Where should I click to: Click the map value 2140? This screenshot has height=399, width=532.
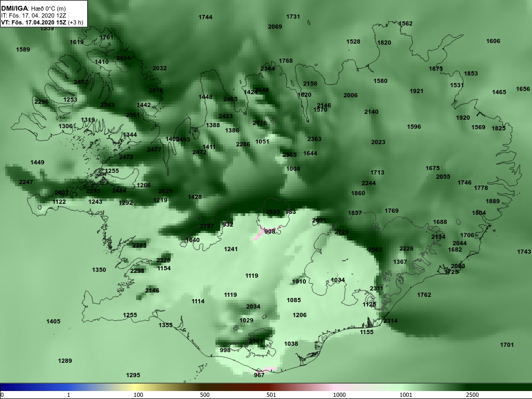tap(371, 112)
